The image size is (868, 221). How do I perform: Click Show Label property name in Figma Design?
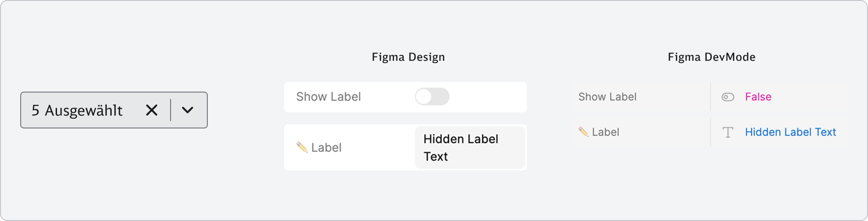tap(328, 97)
